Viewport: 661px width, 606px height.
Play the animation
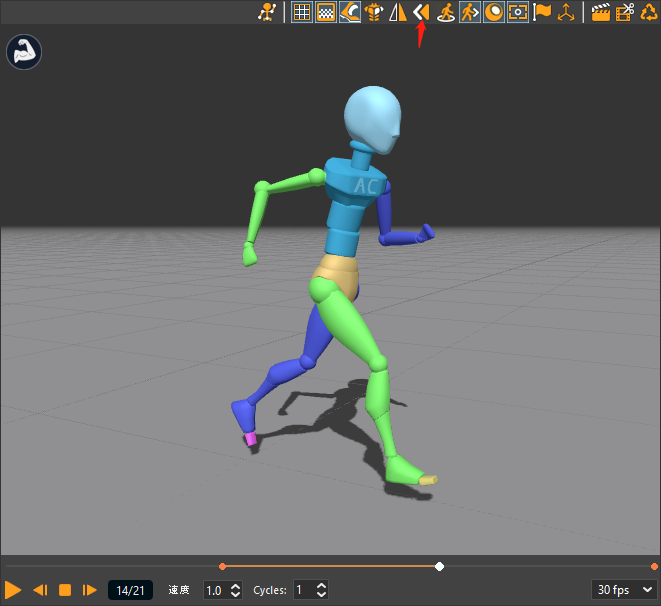coord(14,590)
